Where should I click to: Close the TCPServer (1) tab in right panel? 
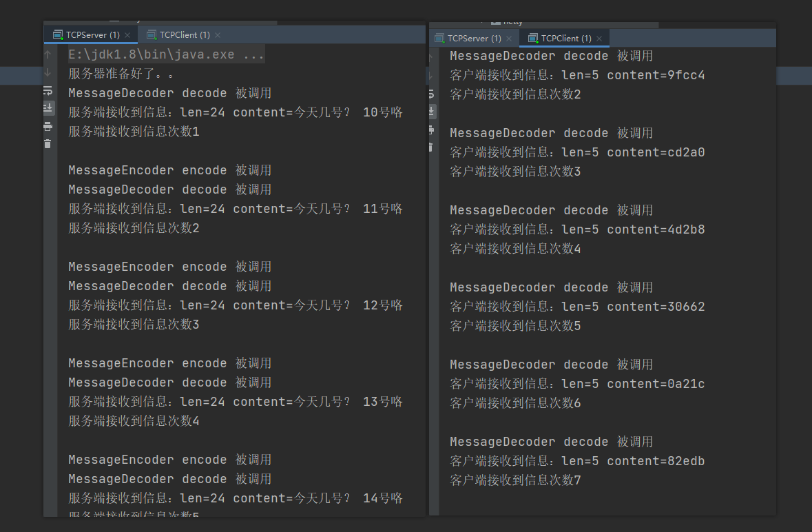coord(509,39)
